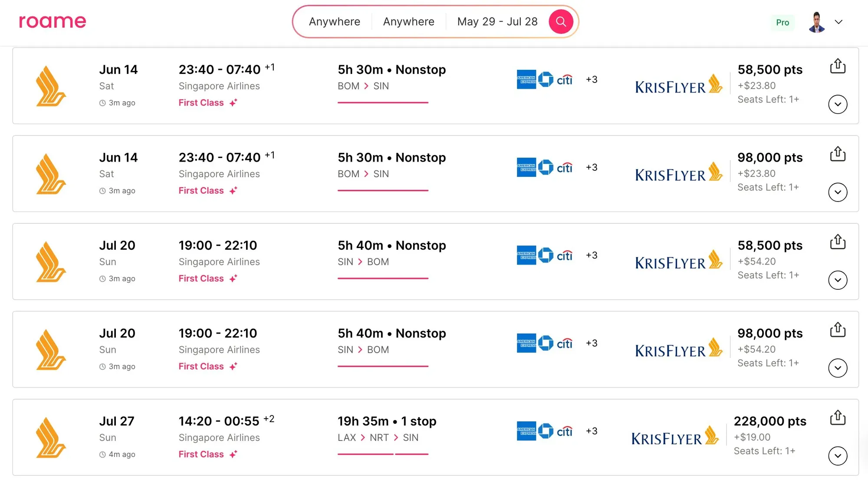This screenshot has height=483, width=868.
Task: Expand details of Jun 14 98,000 pts flight
Action: click(x=838, y=192)
